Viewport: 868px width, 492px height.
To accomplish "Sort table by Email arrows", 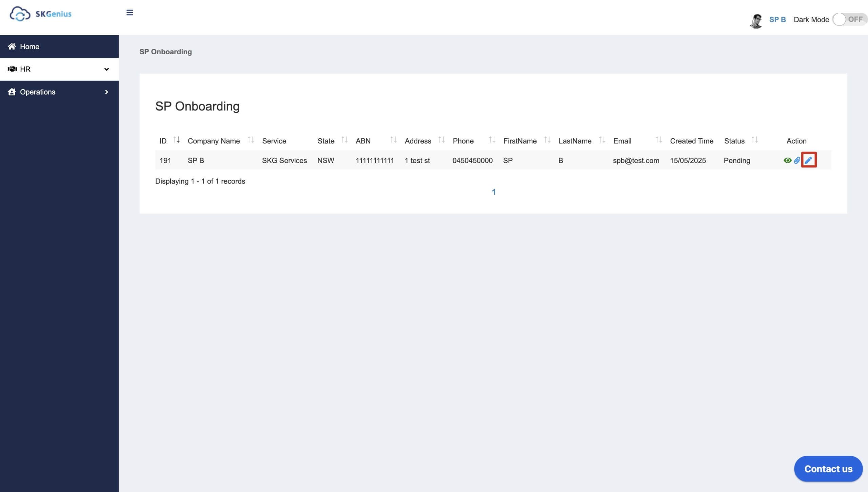I will tap(658, 140).
